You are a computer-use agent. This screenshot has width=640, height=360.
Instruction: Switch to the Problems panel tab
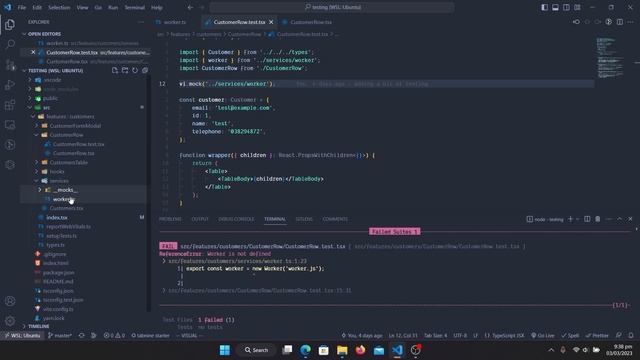tap(170, 219)
